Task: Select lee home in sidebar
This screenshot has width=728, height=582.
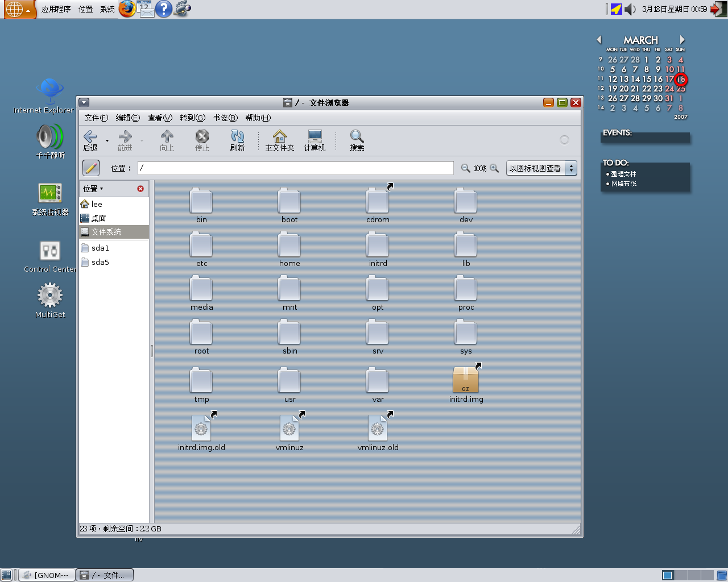Action: tap(114, 204)
